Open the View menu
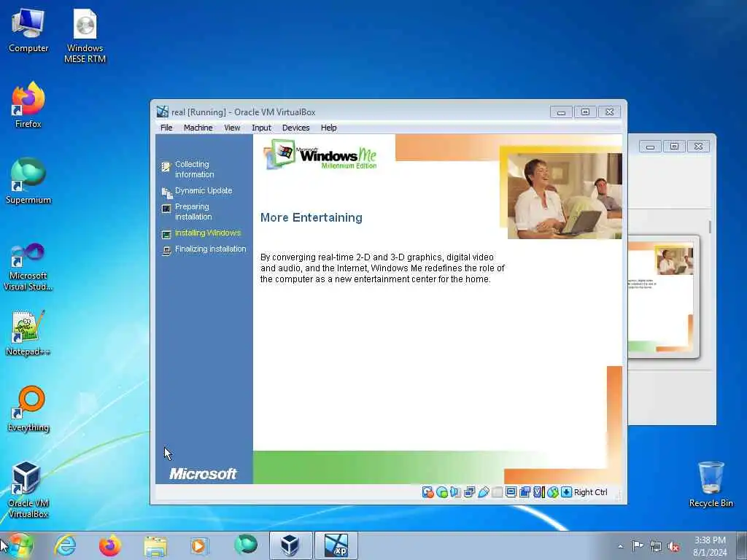Viewport: 747px width, 560px height. coord(232,128)
